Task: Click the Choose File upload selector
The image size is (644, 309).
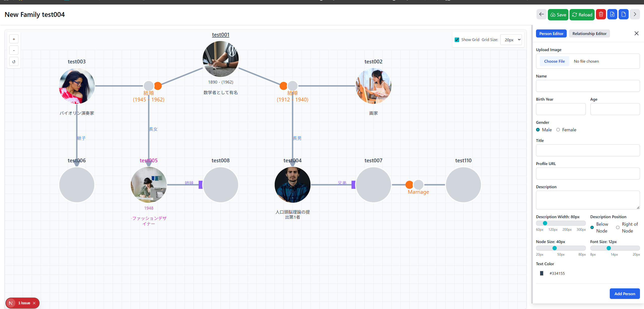Action: [x=554, y=61]
